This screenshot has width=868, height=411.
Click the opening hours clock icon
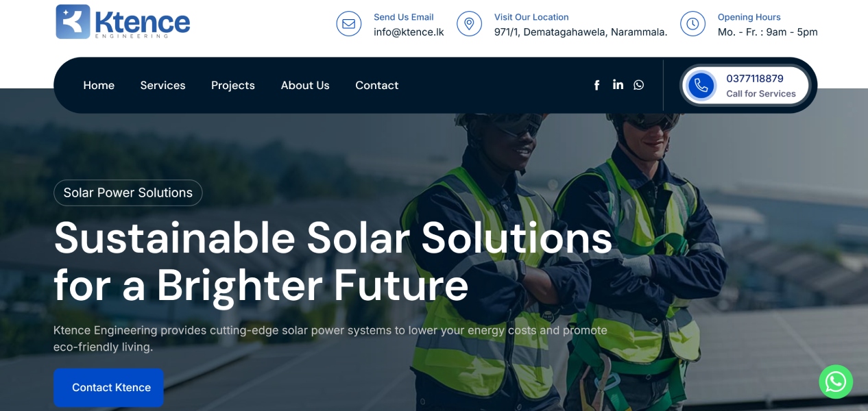pyautogui.click(x=692, y=24)
